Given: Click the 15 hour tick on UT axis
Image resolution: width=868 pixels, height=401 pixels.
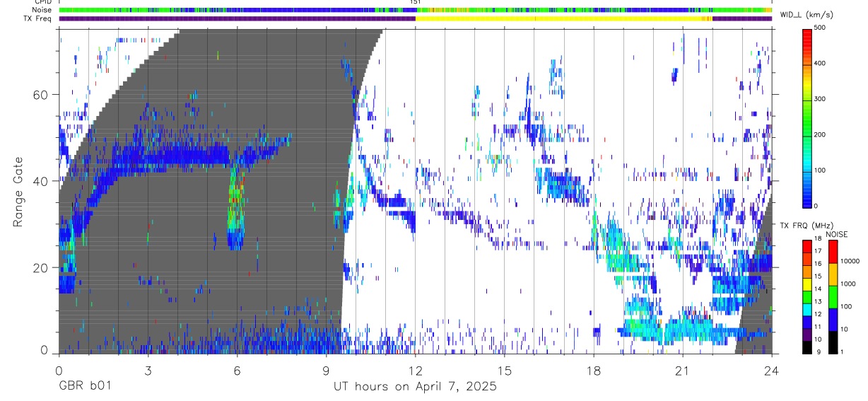Looking at the screenshot, I should (505, 371).
